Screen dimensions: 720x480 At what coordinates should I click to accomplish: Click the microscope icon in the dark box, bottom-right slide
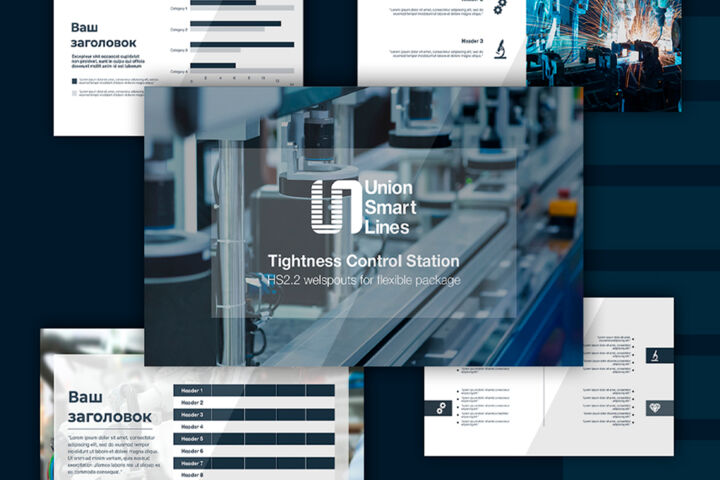655,355
